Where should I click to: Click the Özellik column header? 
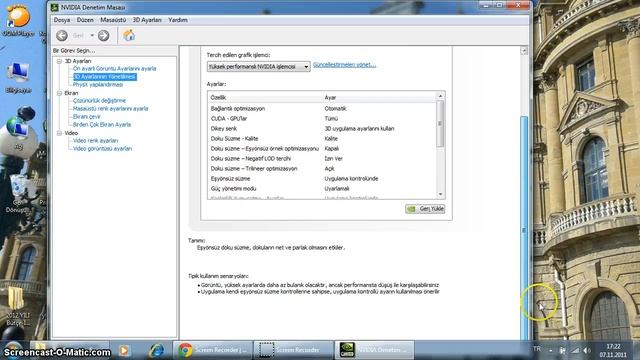[265, 98]
